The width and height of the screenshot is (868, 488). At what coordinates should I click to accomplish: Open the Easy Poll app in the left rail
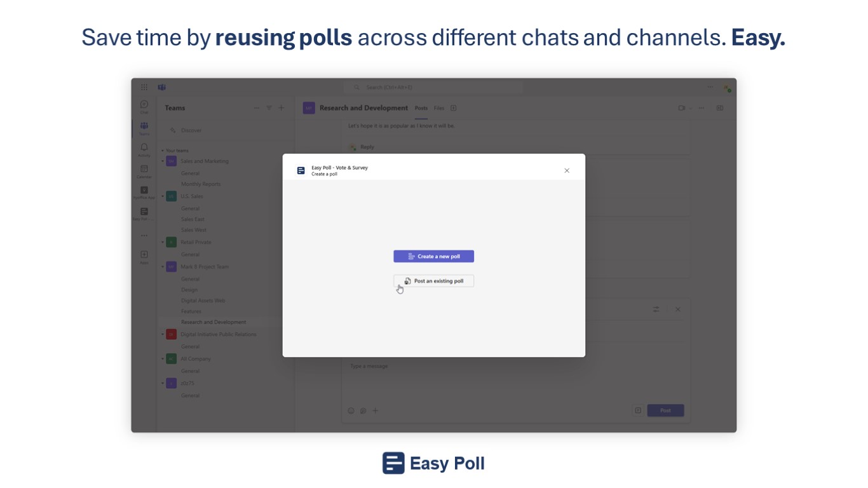click(x=144, y=213)
